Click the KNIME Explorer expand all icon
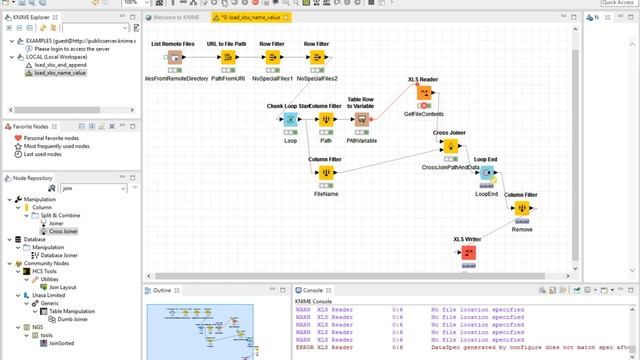 pyautogui.click(x=9, y=28)
